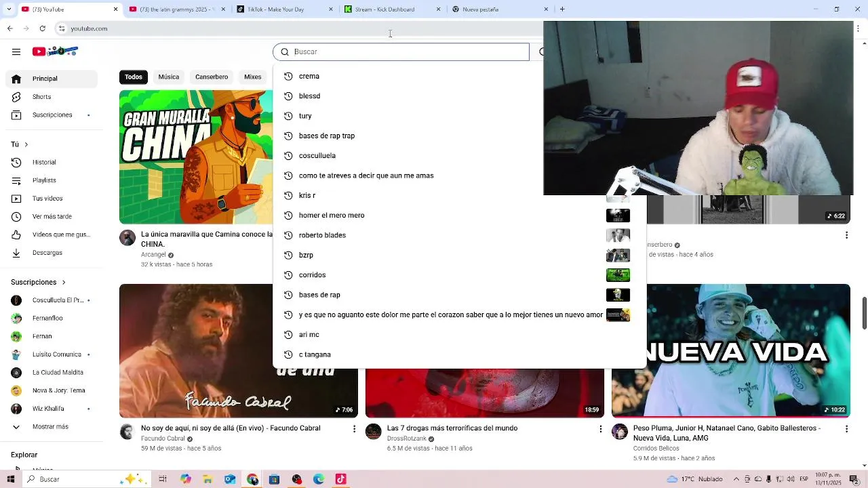Open a new browser tab with plus
Image resolution: width=868 pixels, height=488 pixels.
[562, 9]
